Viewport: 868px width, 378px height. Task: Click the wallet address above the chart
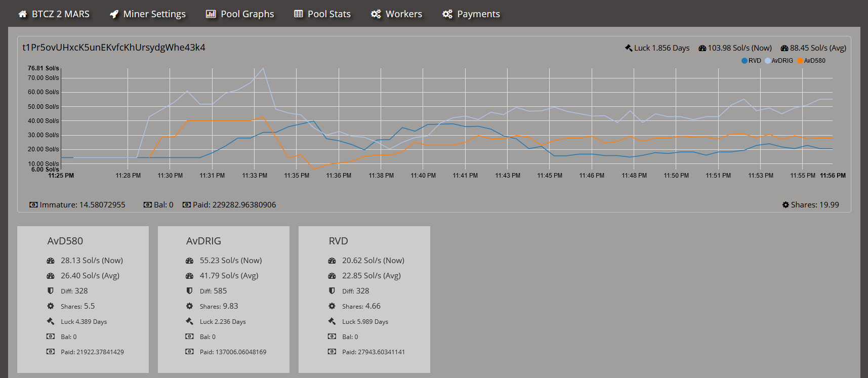114,48
